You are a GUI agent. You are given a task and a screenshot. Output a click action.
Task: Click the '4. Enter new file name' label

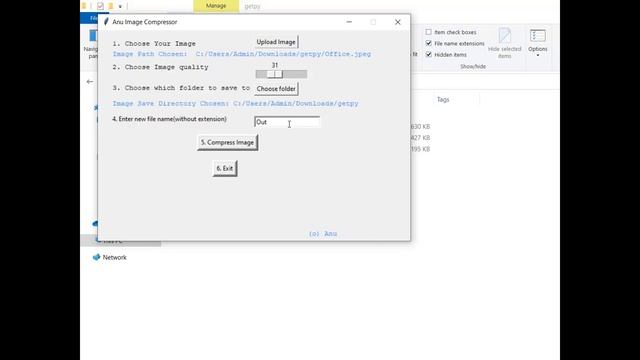pos(169,119)
